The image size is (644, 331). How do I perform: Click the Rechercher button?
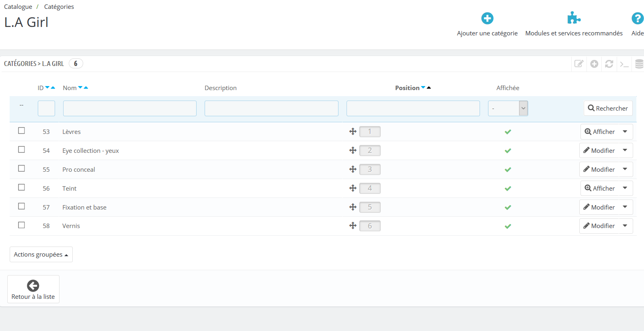(x=608, y=108)
